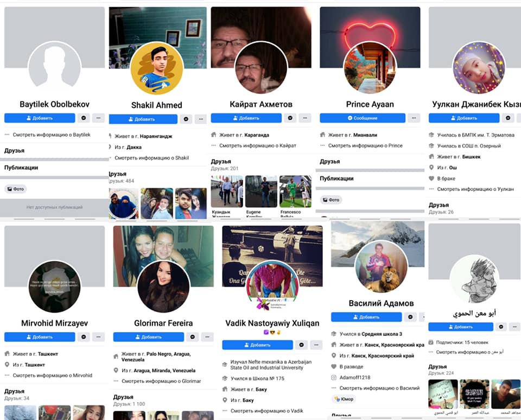The image size is (521, 420).
Task: Click Adamoff1218 Instagram link
Action: [356, 377]
